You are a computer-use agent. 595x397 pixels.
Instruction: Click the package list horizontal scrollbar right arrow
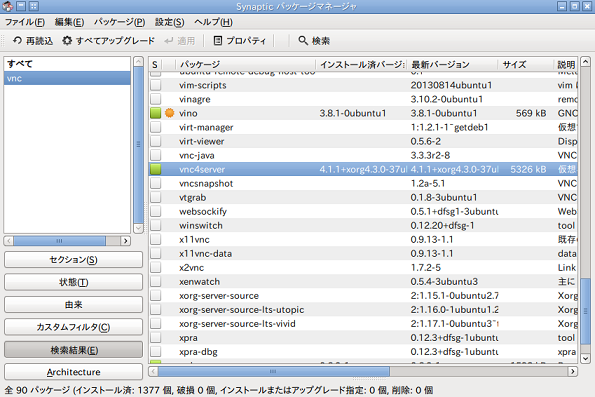tap(573, 371)
